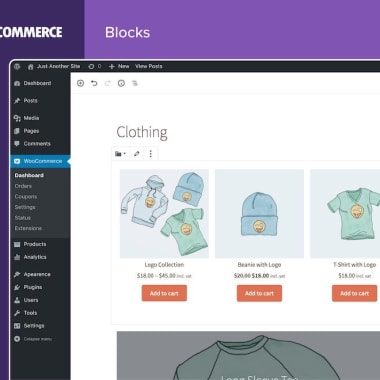
Task: Show content structure info icon
Action: pyautogui.click(x=121, y=83)
